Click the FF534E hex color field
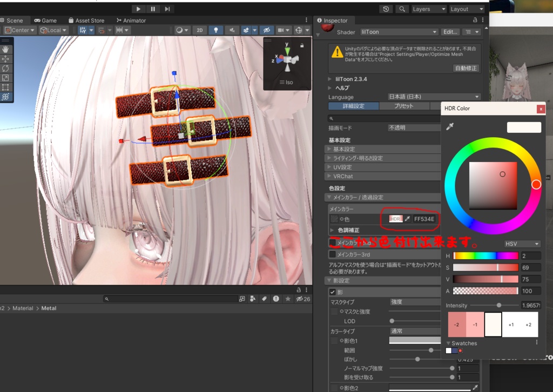The height and width of the screenshot is (392, 553). [x=424, y=219]
